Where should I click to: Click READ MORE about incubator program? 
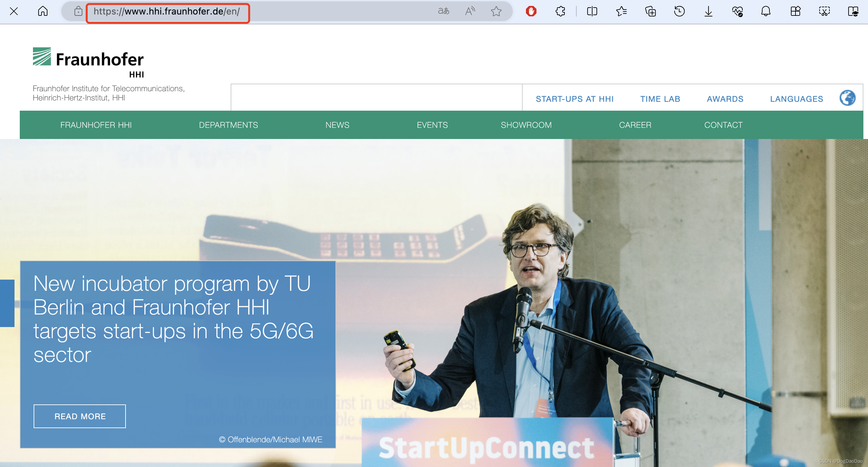pyautogui.click(x=79, y=416)
